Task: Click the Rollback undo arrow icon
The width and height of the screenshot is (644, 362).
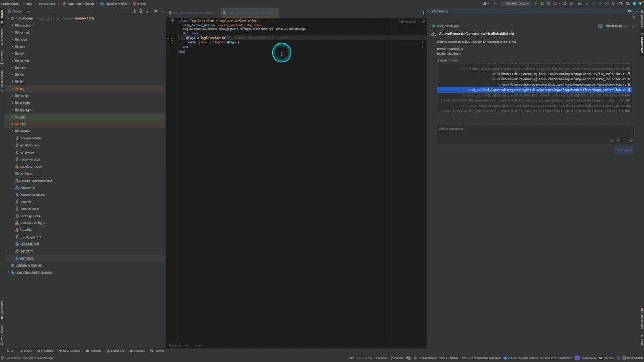Action: 613,4
